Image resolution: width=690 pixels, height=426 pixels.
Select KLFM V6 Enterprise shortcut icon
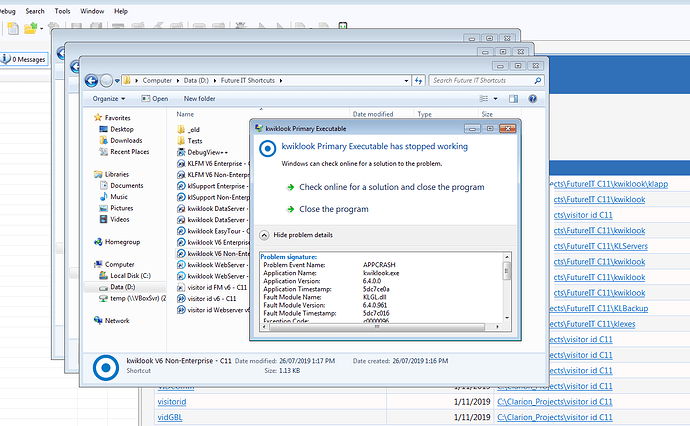[x=181, y=163]
